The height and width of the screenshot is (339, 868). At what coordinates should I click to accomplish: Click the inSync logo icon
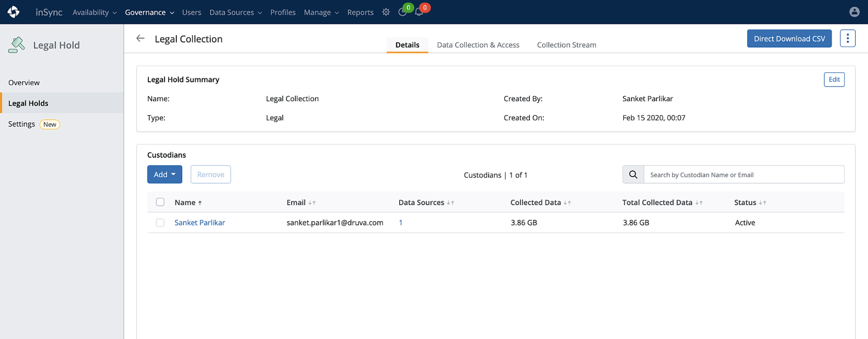click(14, 12)
